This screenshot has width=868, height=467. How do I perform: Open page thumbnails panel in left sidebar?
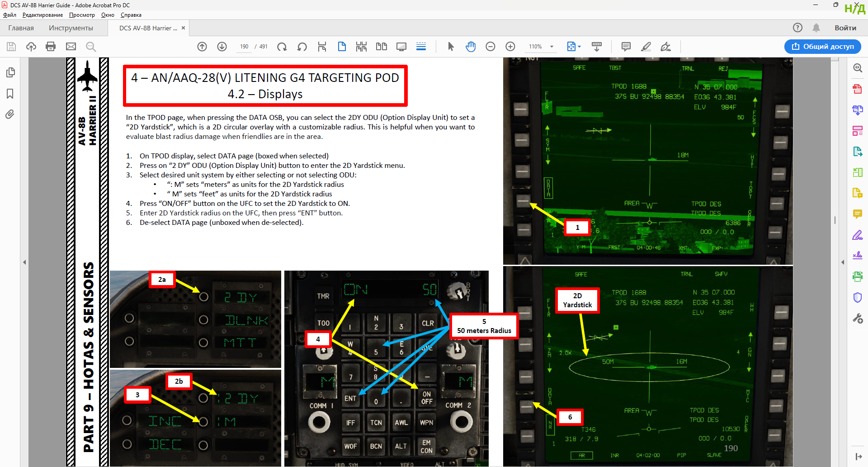pos(10,72)
